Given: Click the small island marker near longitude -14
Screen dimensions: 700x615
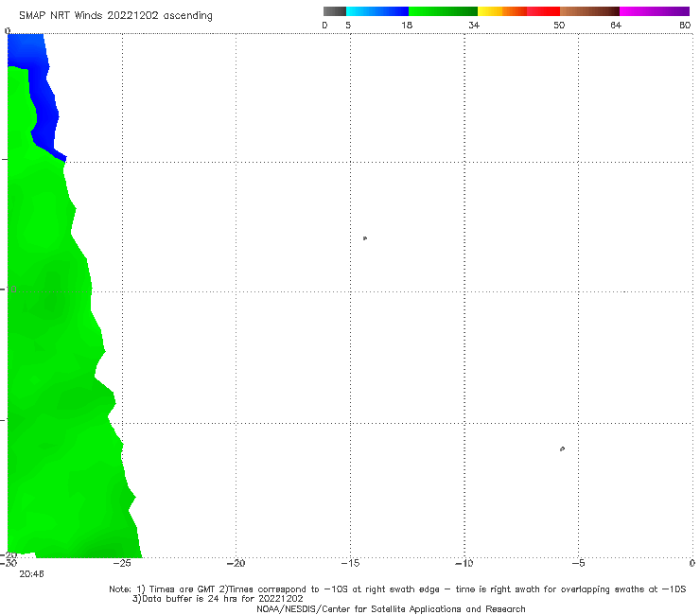Looking at the screenshot, I should 365,238.
